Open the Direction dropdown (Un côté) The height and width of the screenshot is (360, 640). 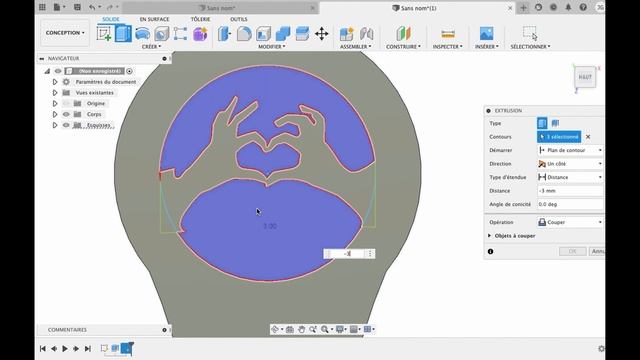570,164
